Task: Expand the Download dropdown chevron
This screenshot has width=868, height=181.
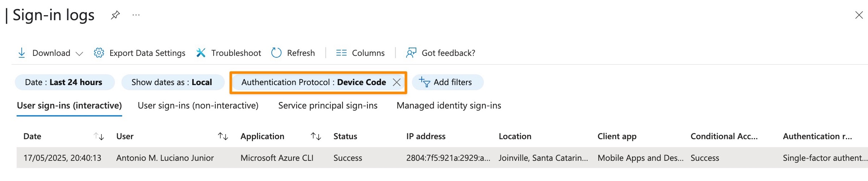Action: tap(79, 54)
